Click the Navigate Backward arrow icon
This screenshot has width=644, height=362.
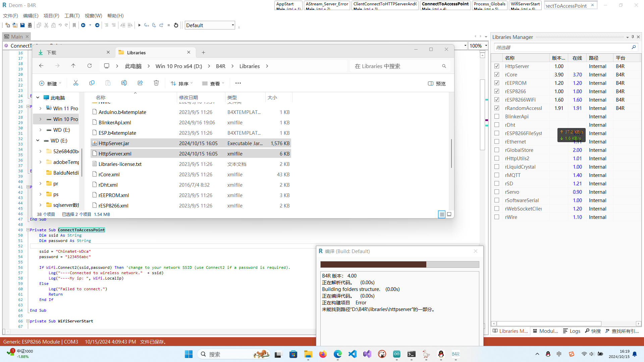(83, 25)
